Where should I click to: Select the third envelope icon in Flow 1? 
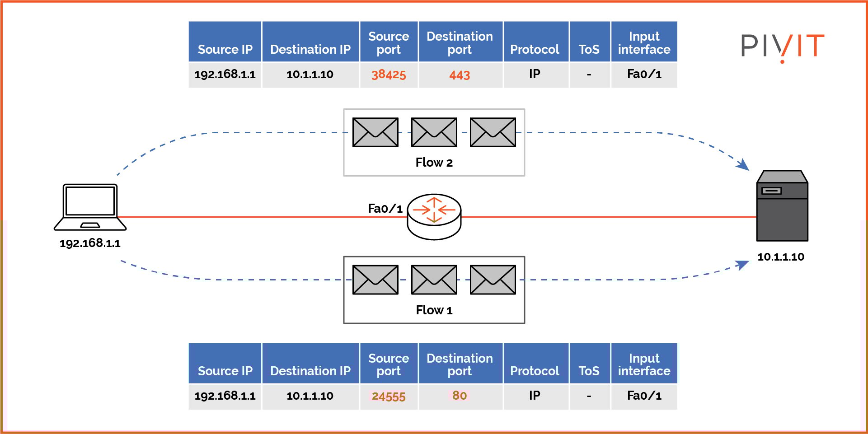(492, 279)
